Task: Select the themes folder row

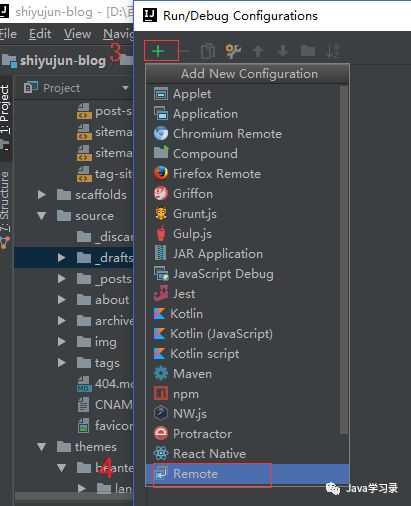Action: [x=73, y=447]
